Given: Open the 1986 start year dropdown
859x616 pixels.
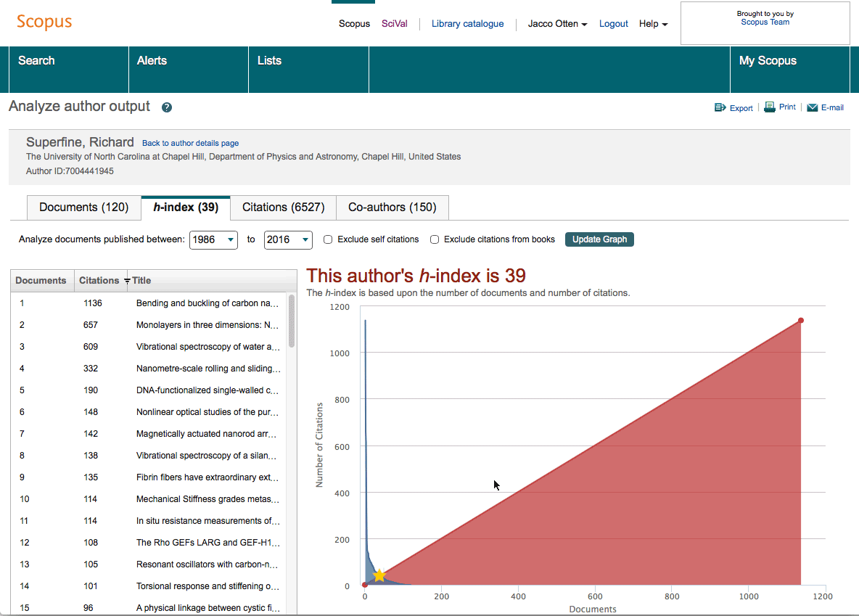Looking at the screenshot, I should pos(213,239).
